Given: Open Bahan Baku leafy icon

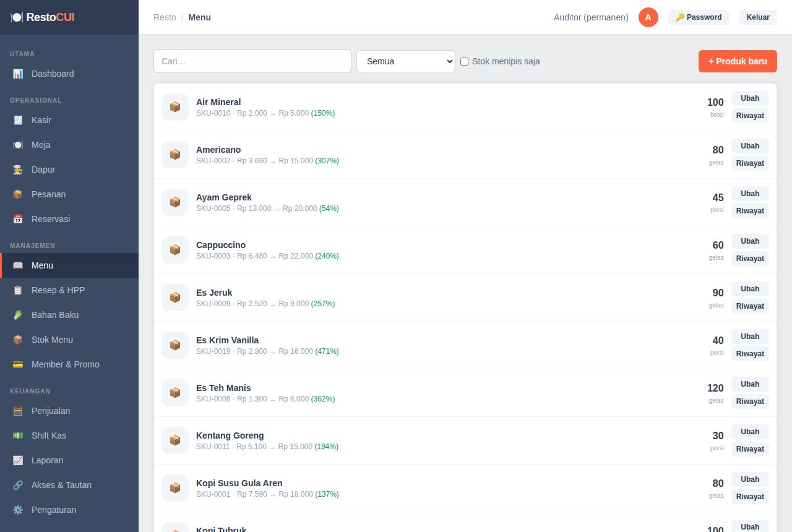Looking at the screenshot, I should 18,315.
